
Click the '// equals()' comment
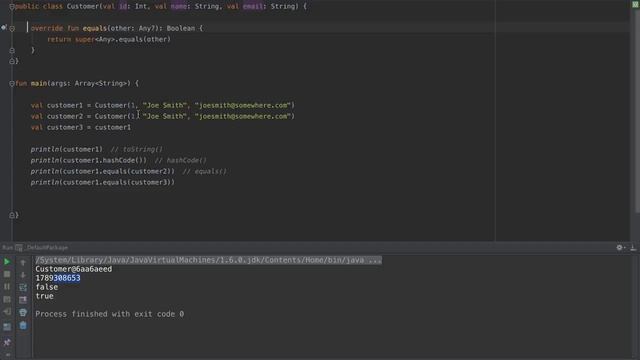[x=204, y=171]
